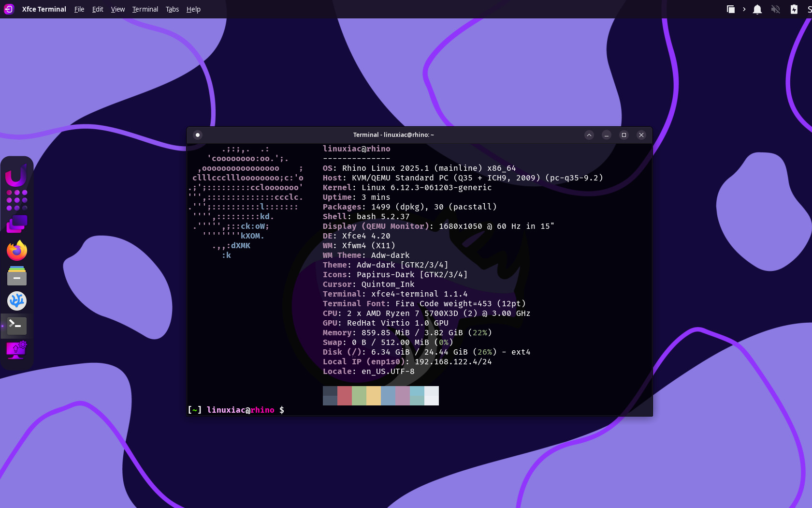Click the 'Uptime: 3 mins' line
812x508 pixels.
pyautogui.click(x=357, y=197)
